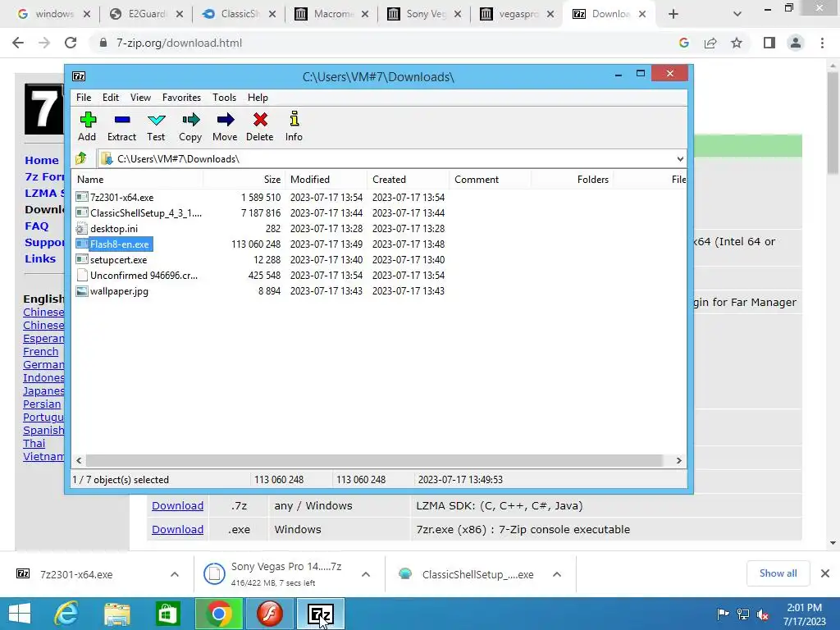Image resolution: width=840 pixels, height=630 pixels.
Task: Open the Chrome tab search chevron
Action: (x=737, y=14)
